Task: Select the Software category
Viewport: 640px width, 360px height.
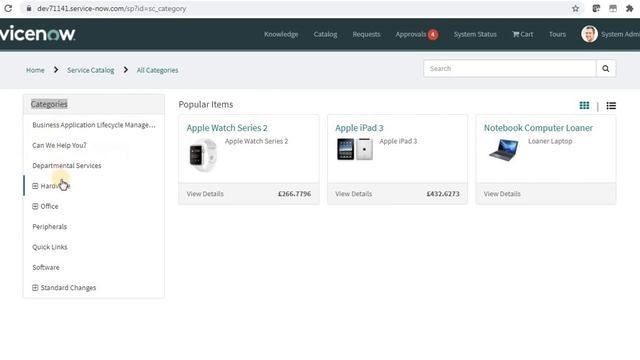Action: point(46,267)
